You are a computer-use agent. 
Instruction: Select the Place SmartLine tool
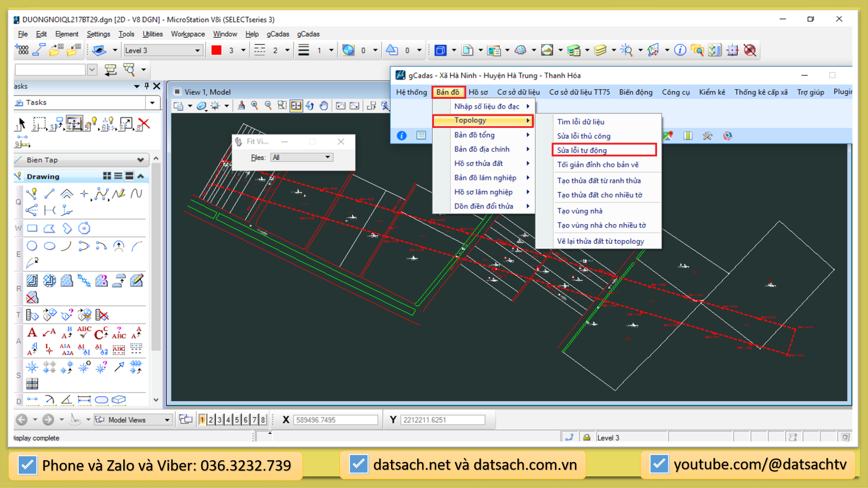pyautogui.click(x=31, y=193)
